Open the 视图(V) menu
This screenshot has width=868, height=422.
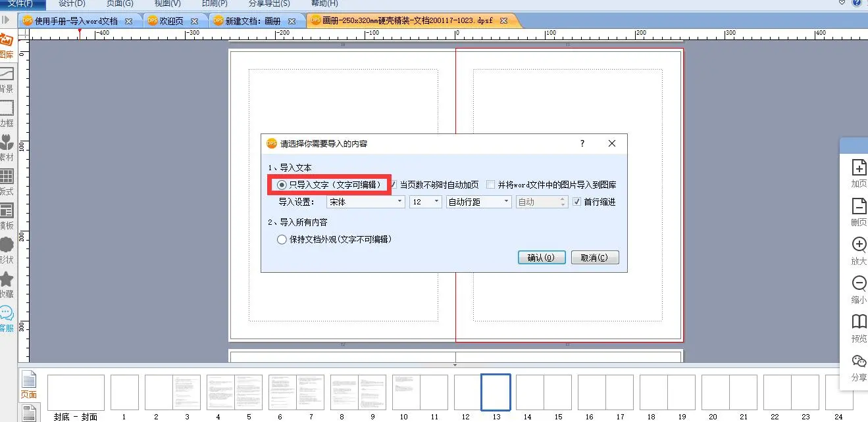click(x=168, y=4)
